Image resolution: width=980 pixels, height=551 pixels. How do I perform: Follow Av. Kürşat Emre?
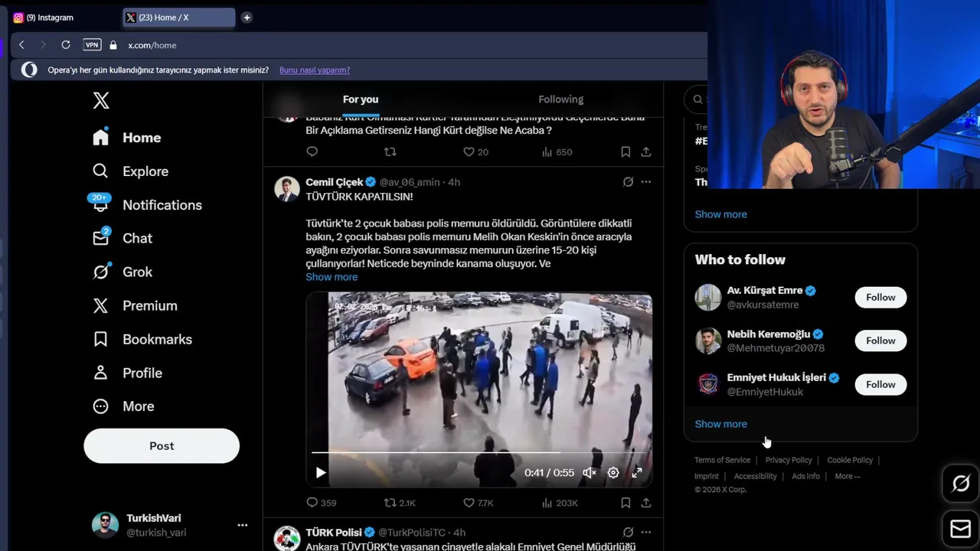click(880, 297)
